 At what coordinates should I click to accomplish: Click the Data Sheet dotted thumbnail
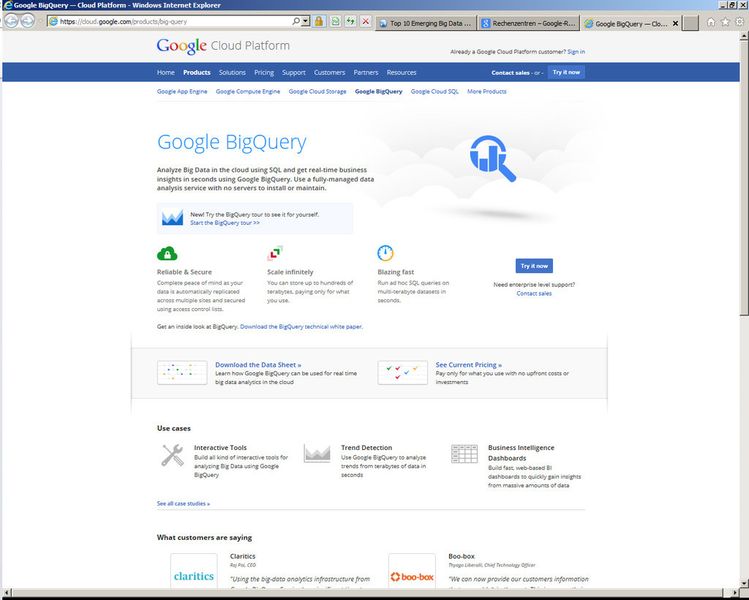tap(182, 373)
